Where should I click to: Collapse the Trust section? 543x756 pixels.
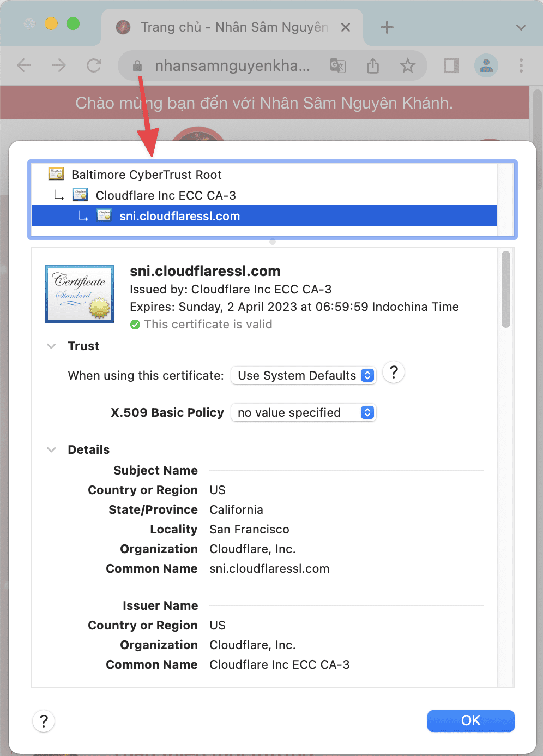tap(51, 345)
